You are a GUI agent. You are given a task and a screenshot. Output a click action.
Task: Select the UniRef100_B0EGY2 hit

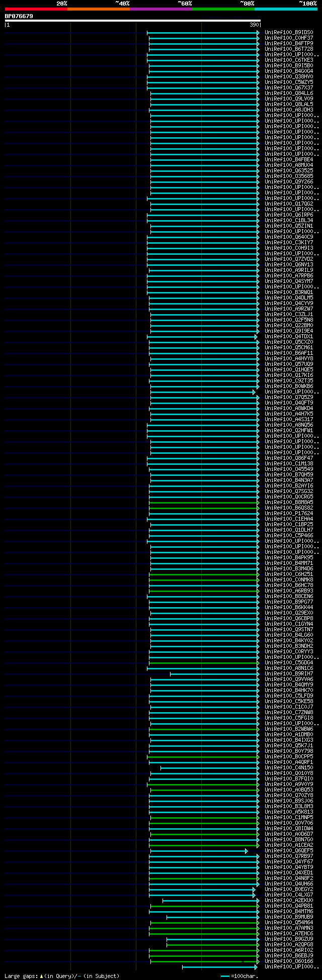pos(289,889)
